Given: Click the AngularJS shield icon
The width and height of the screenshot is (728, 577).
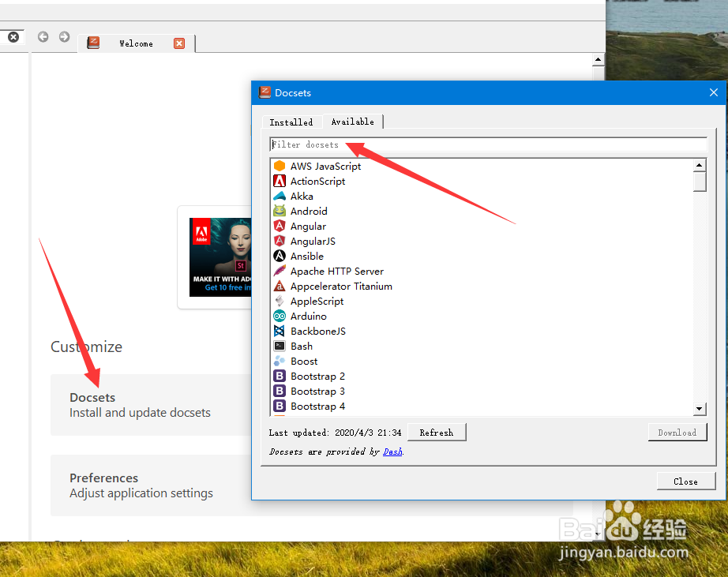Looking at the screenshot, I should pos(279,241).
